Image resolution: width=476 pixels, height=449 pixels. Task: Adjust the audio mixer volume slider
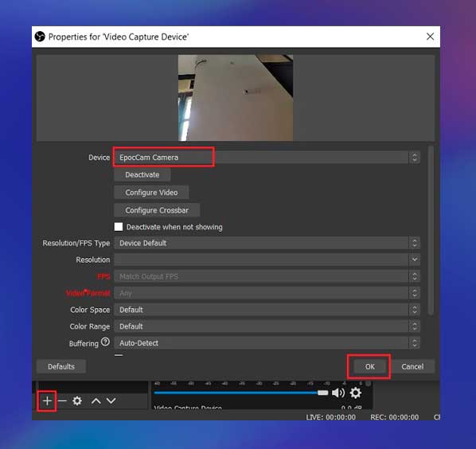pos(241,392)
